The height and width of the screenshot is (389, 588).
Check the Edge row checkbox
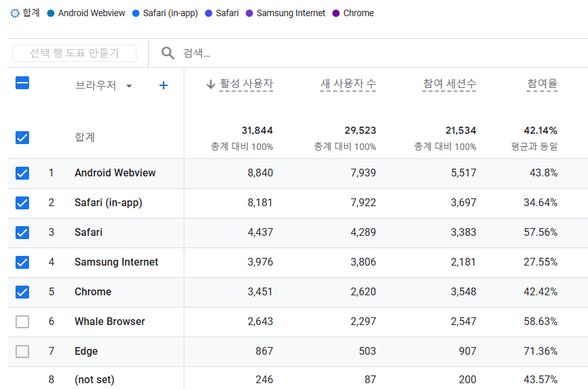point(22,351)
